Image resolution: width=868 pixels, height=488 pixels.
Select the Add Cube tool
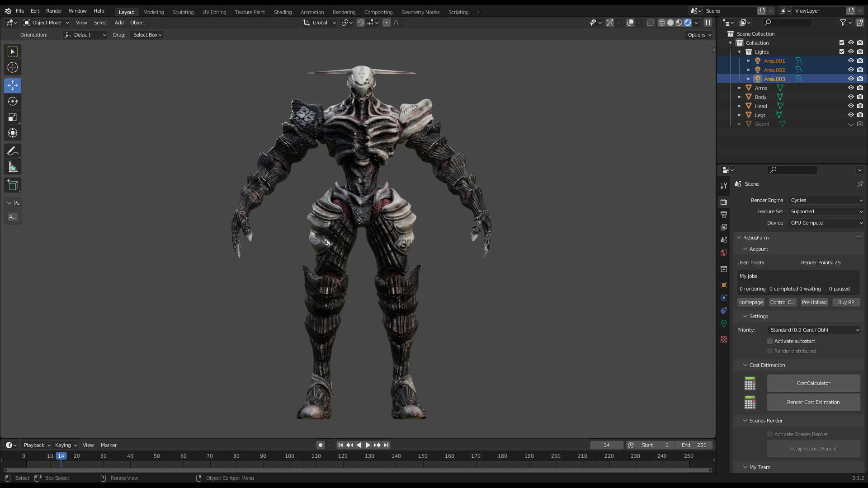click(x=13, y=185)
